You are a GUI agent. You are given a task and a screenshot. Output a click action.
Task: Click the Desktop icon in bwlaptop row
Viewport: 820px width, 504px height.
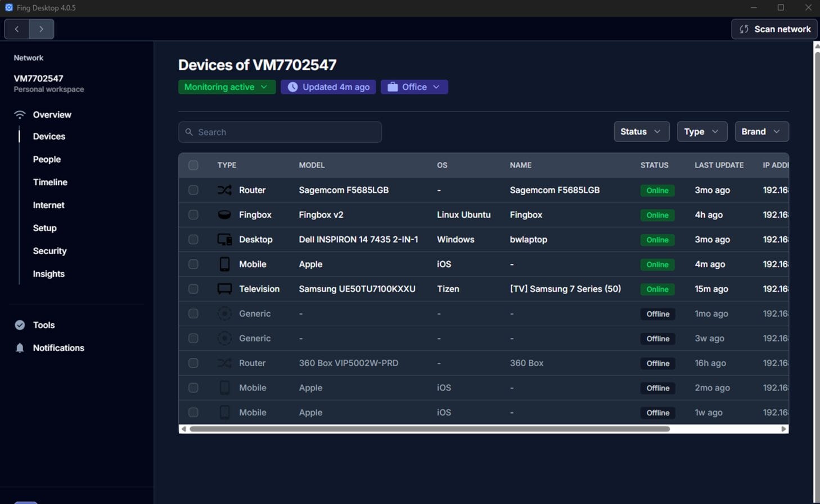click(224, 240)
